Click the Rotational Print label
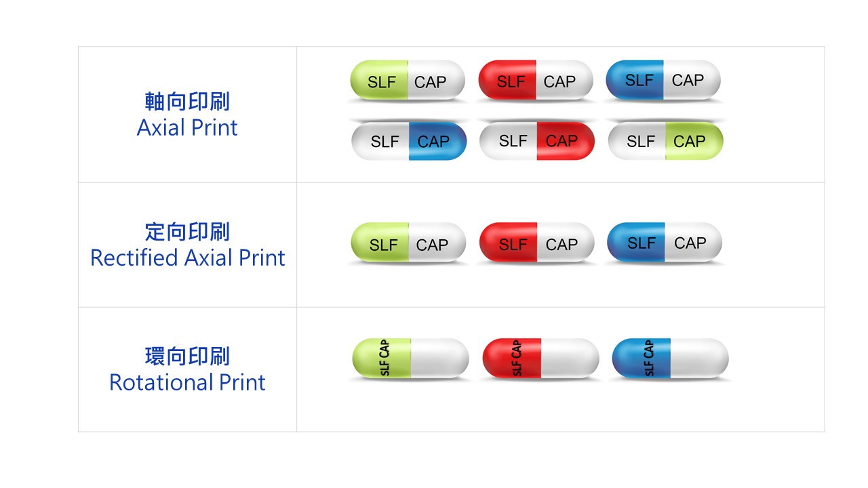The image size is (868, 488). (187, 382)
